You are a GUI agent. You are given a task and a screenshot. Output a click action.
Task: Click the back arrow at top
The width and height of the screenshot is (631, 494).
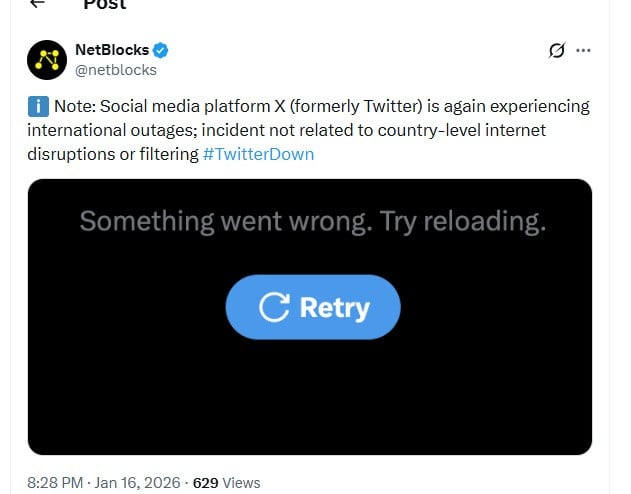(37, 5)
